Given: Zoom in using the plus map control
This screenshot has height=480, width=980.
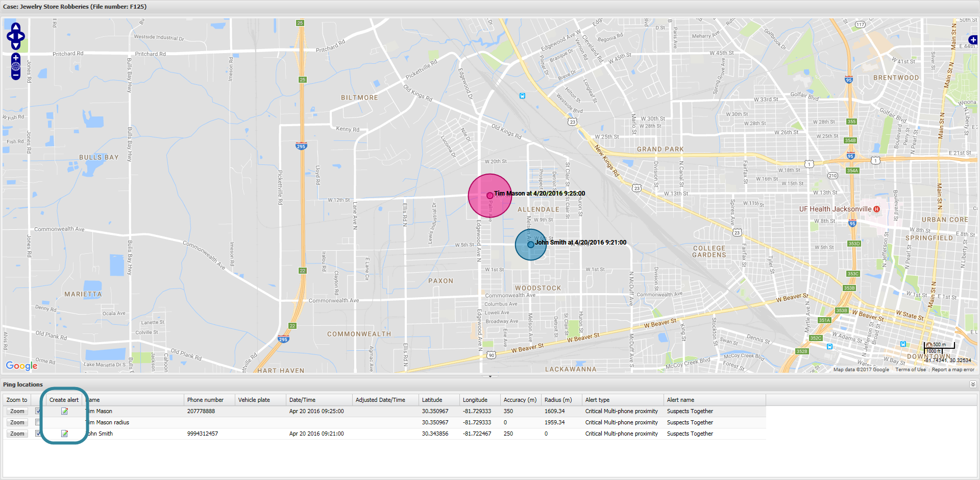Looking at the screenshot, I should click(x=16, y=58).
